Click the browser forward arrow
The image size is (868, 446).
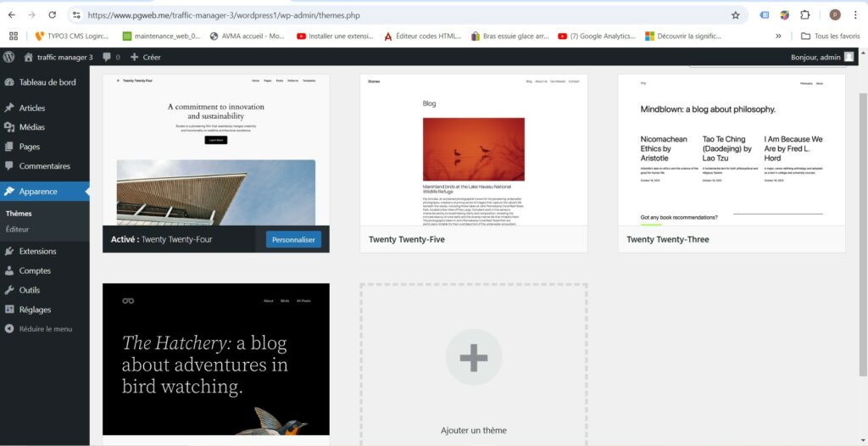click(31, 15)
